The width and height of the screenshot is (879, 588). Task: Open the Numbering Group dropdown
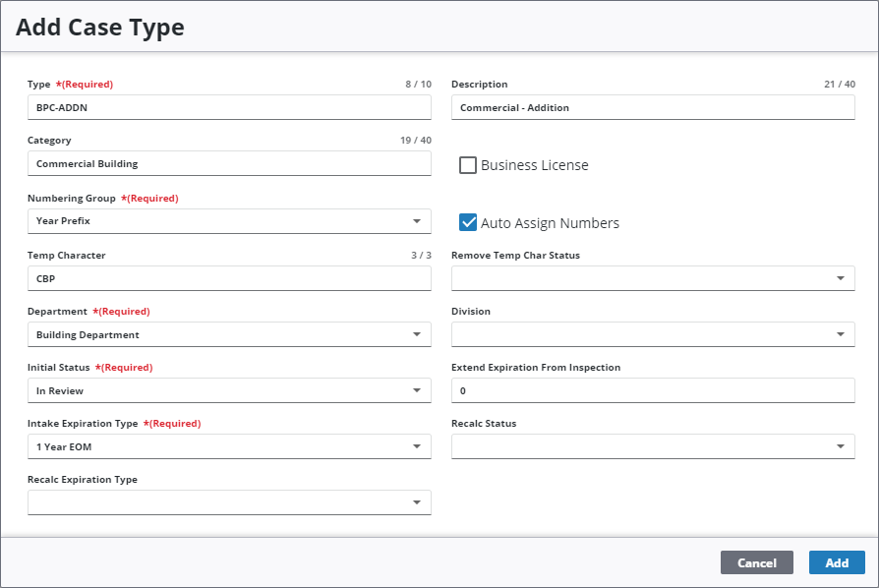click(229, 221)
